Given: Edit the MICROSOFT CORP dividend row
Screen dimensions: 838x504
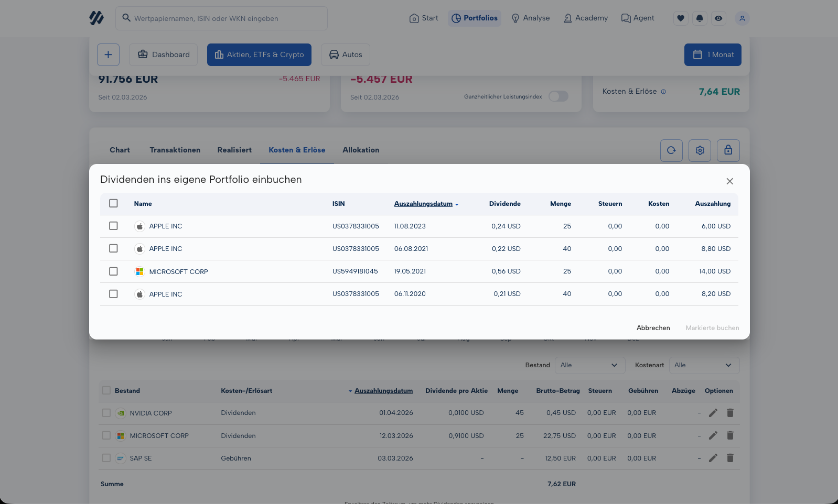Looking at the screenshot, I should coord(713,435).
